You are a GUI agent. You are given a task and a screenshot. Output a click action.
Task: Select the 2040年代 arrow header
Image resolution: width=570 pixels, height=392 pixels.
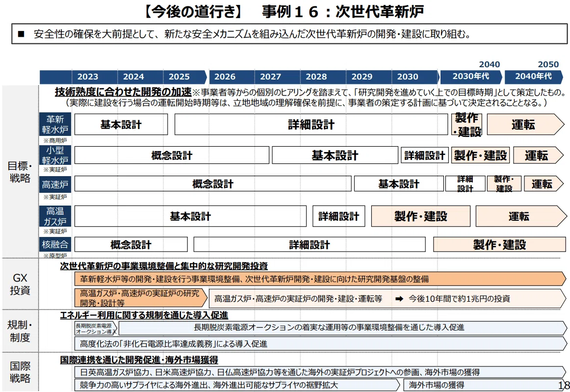(x=534, y=77)
